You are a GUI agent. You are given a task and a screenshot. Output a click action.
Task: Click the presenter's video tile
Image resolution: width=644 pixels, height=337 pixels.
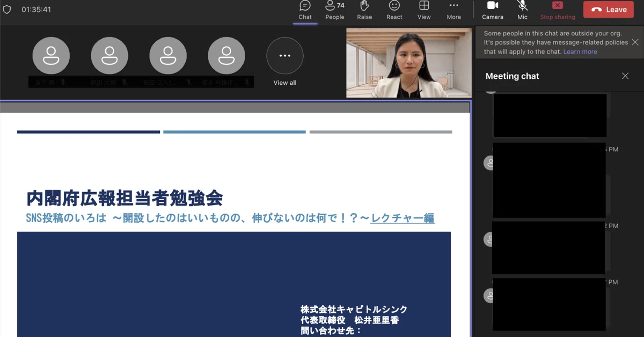(409, 63)
